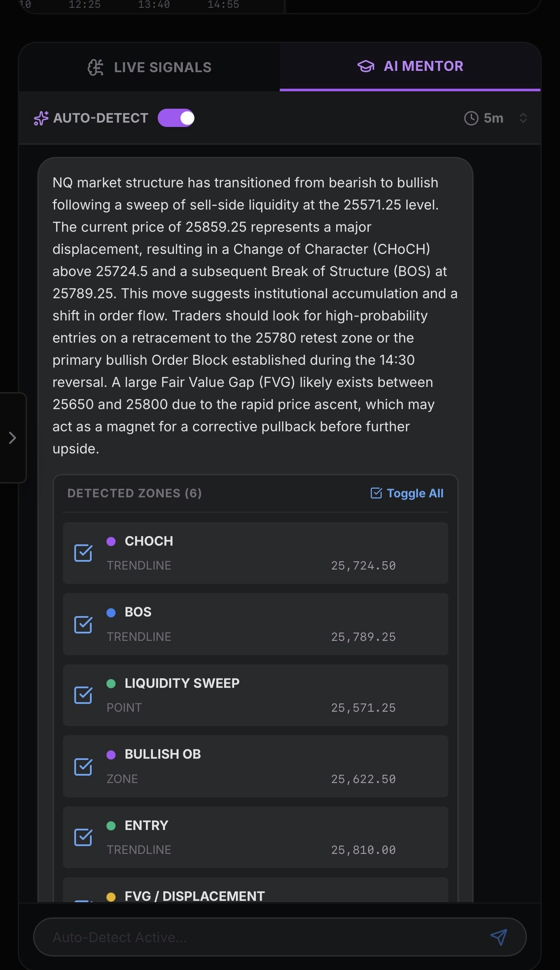This screenshot has height=970, width=560.
Task: Click the sparkle icon next to AUTO-DETECT
Action: pos(40,118)
